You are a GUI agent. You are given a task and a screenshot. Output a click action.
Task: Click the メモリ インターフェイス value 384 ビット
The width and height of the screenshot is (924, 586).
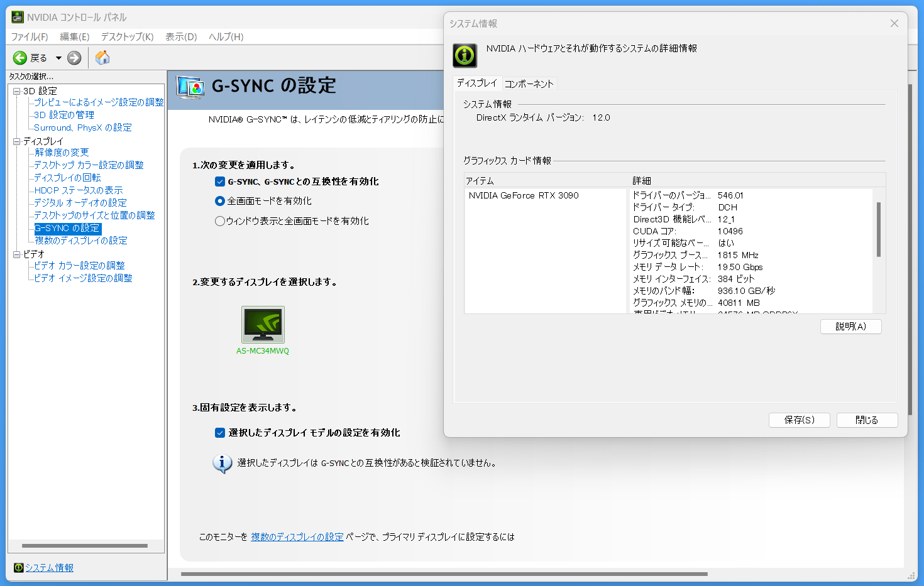(x=736, y=279)
